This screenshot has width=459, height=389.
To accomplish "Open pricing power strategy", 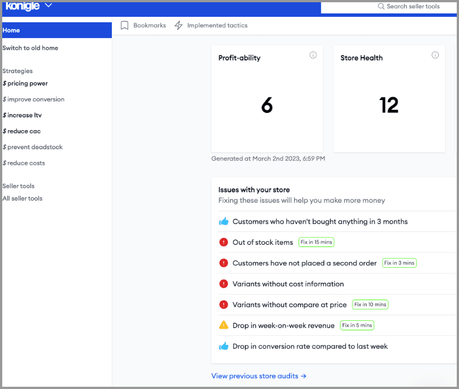I will point(25,83).
